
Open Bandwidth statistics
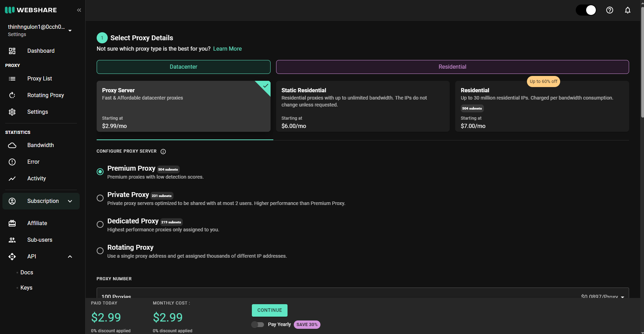(41, 145)
